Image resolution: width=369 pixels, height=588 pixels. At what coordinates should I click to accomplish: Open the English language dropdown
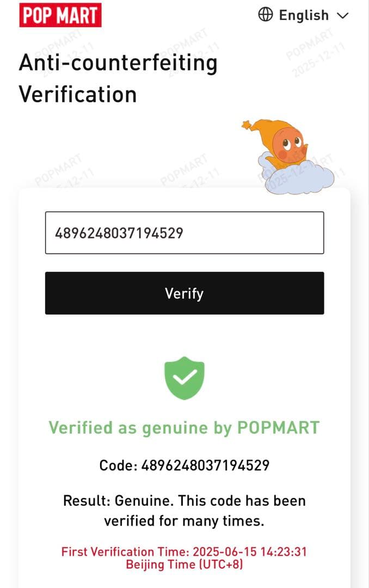[x=304, y=15]
